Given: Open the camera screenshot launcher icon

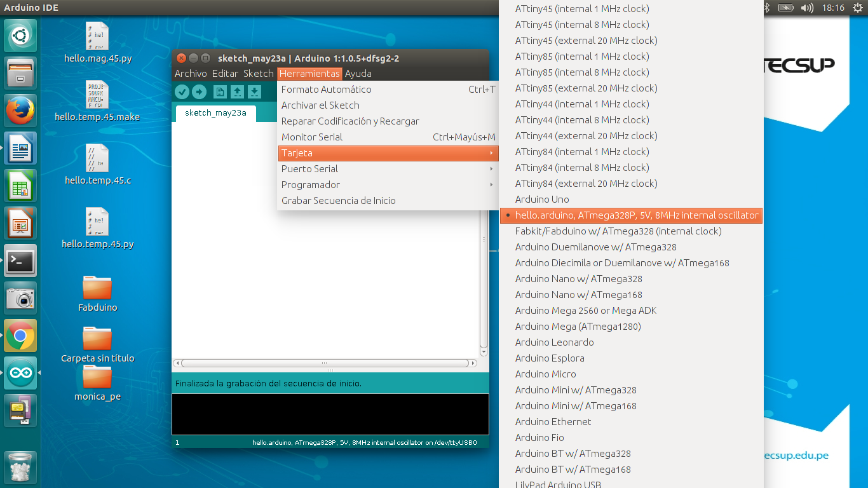Looking at the screenshot, I should (x=20, y=298).
